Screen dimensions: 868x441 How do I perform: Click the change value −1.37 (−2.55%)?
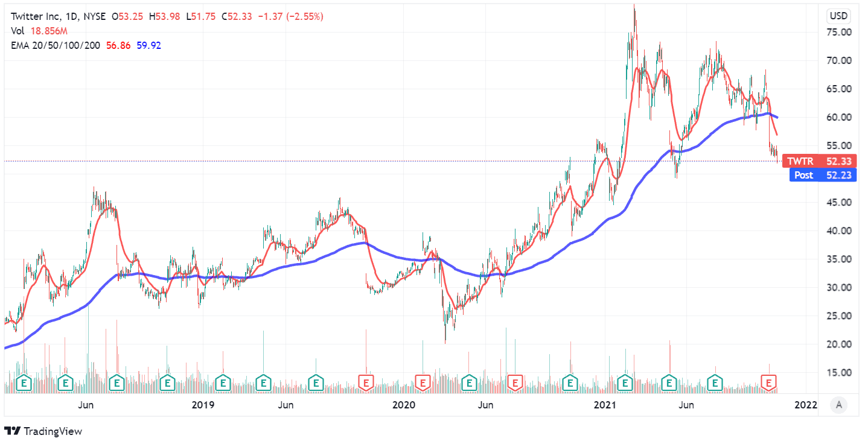point(291,17)
